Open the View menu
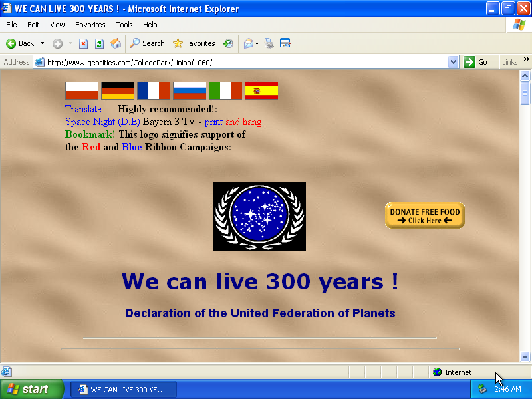The height and width of the screenshot is (399, 532). click(57, 25)
